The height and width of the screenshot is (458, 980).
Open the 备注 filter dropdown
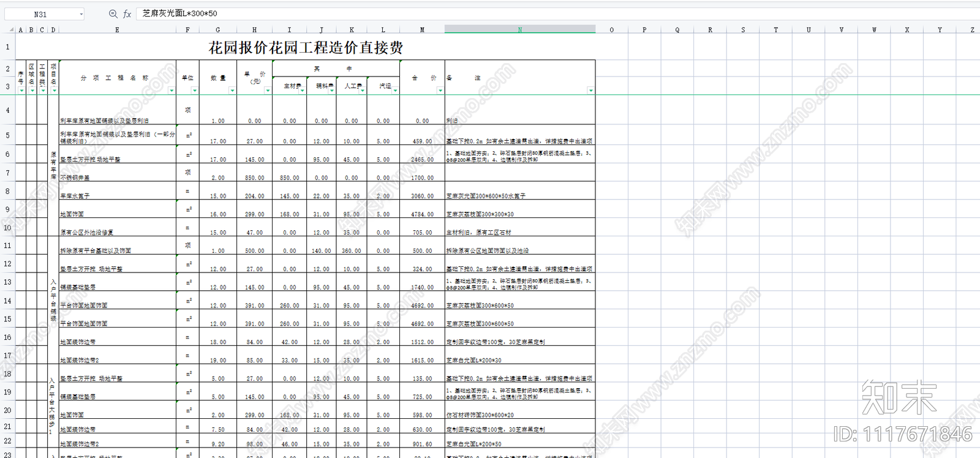(590, 91)
